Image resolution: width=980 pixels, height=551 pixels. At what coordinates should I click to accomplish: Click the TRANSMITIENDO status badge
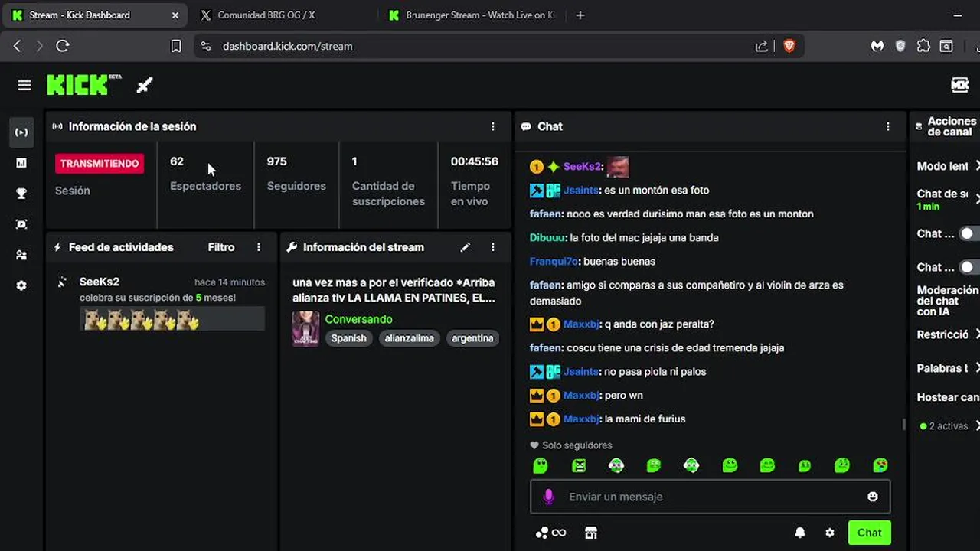click(100, 164)
